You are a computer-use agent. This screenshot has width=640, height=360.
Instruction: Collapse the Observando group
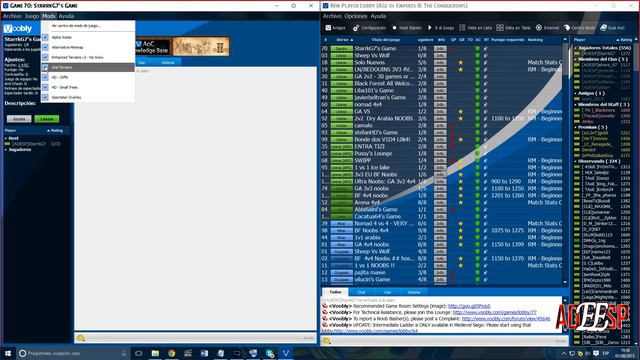[576, 161]
